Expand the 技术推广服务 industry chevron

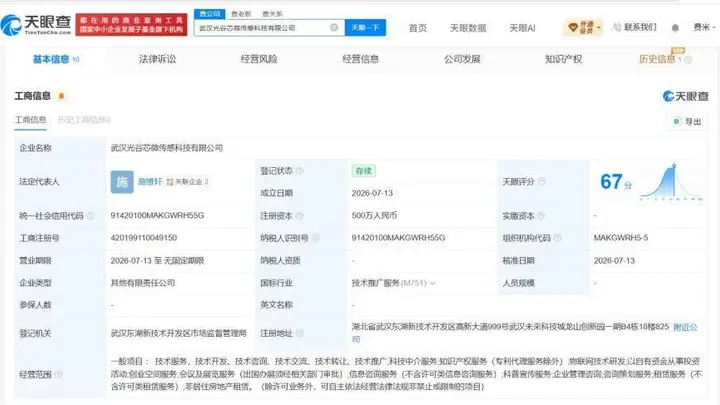click(x=432, y=283)
